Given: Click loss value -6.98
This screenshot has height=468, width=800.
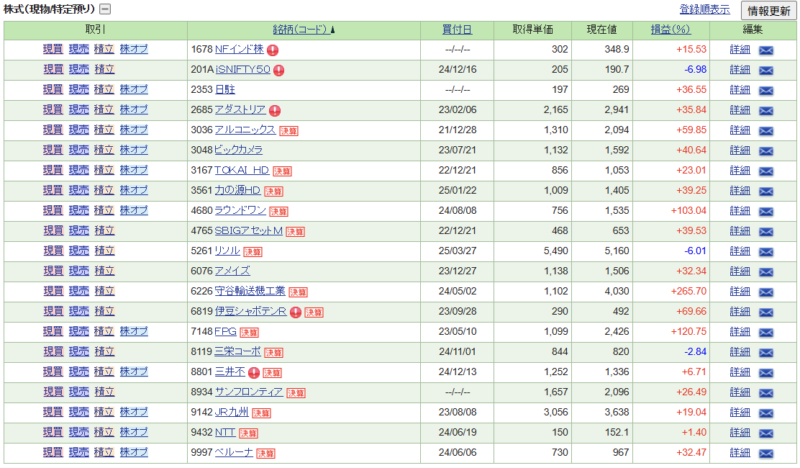Looking at the screenshot, I should (695, 69).
